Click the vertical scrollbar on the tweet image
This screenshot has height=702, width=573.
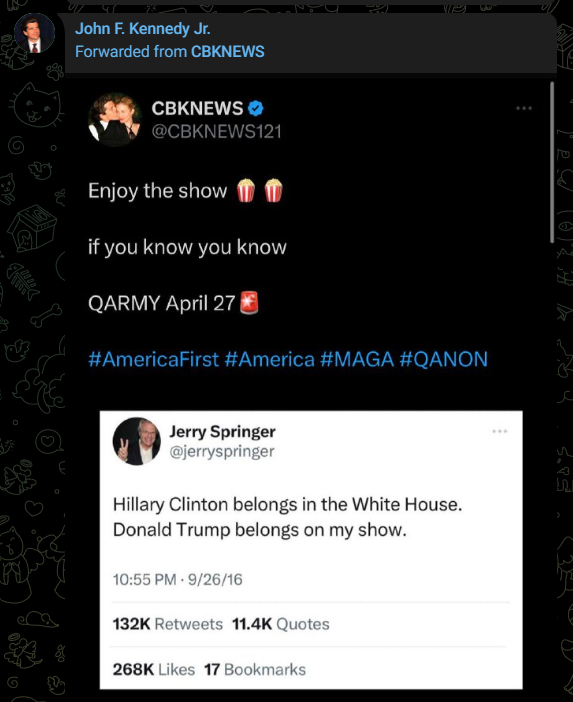[552, 162]
